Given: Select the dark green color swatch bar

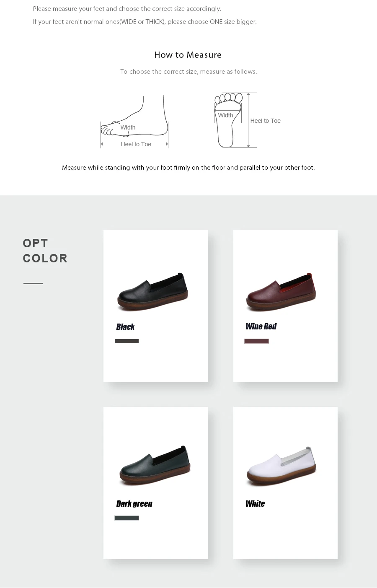Looking at the screenshot, I should [127, 518].
